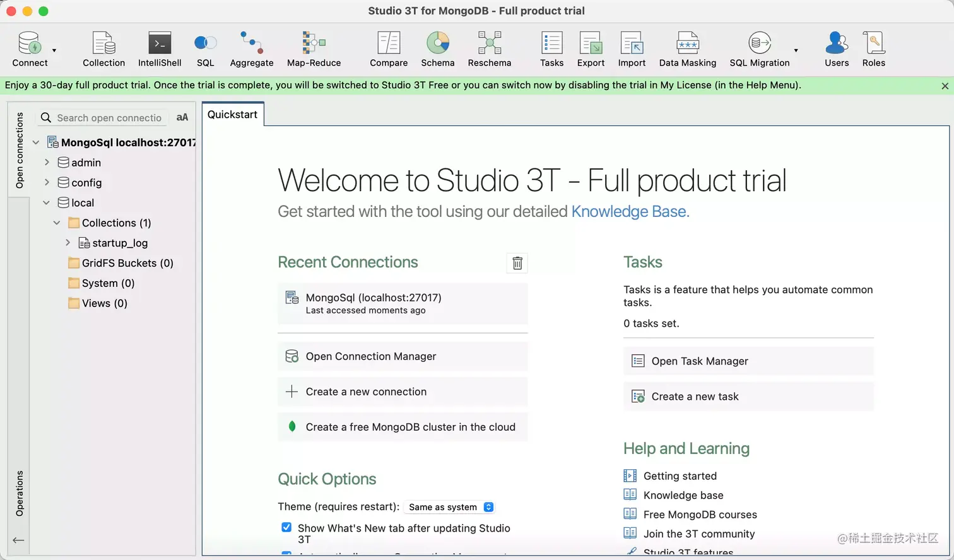
Task: Open the Data Masking tool
Action: [x=688, y=49]
